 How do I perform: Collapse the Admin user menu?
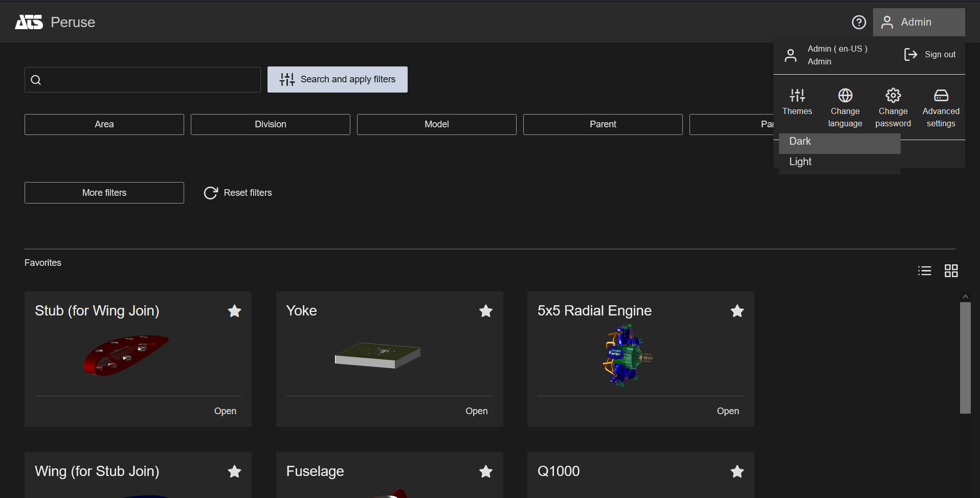(x=919, y=22)
